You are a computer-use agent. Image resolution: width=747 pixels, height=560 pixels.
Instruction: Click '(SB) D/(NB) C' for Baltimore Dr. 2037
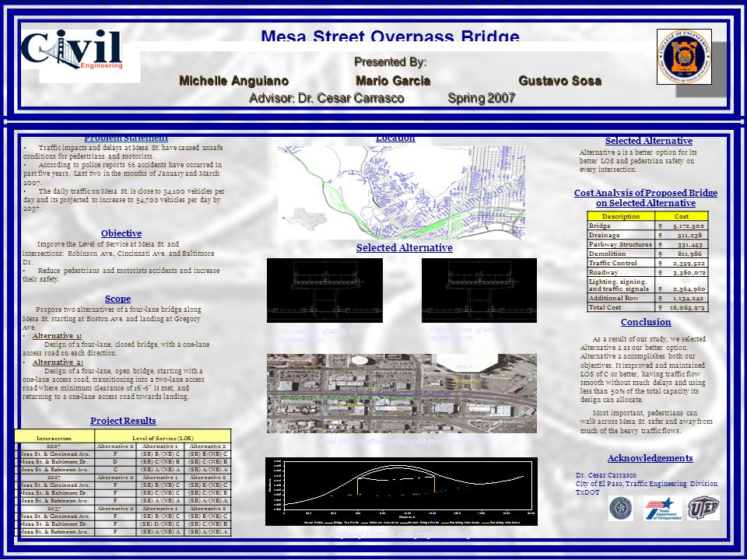(160, 523)
